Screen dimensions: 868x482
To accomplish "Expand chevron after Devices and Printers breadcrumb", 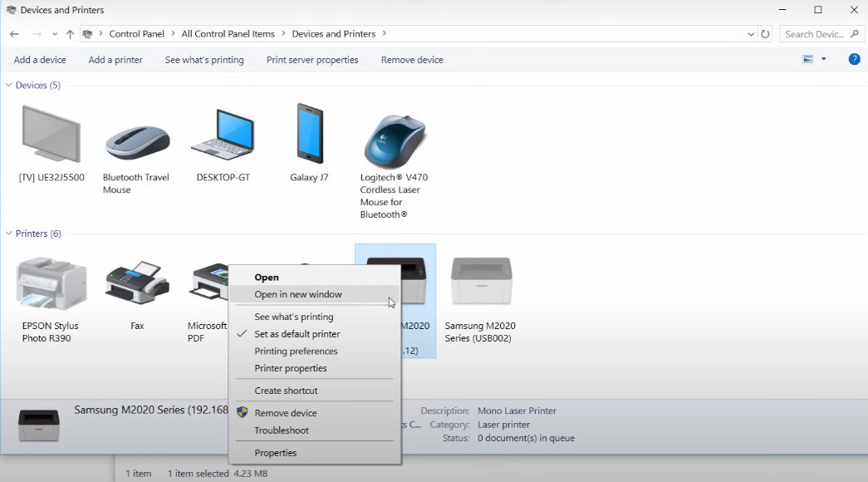I will pyautogui.click(x=385, y=34).
